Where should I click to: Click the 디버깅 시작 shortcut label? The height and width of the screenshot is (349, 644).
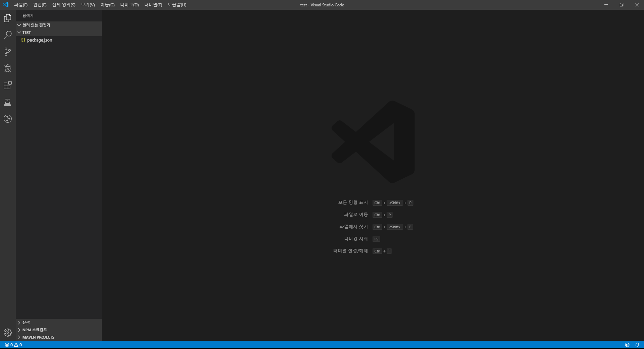tap(356, 239)
